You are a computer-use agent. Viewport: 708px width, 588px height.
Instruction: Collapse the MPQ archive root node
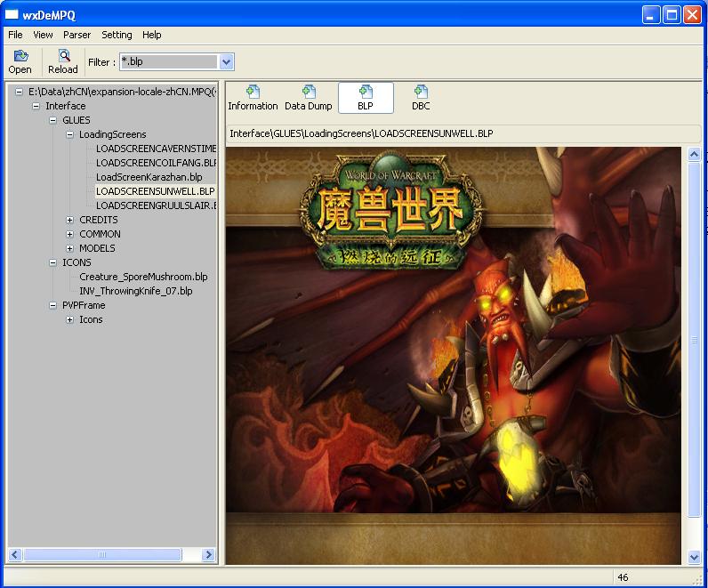point(19,92)
